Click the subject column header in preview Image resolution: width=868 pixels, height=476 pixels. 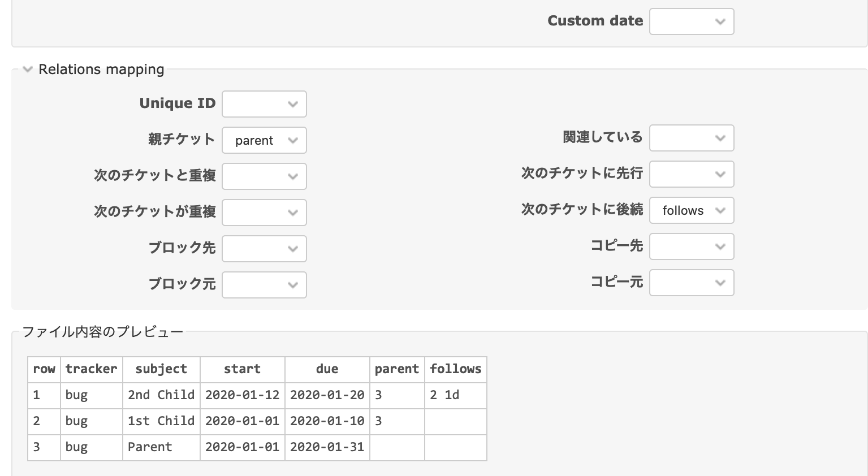click(161, 369)
